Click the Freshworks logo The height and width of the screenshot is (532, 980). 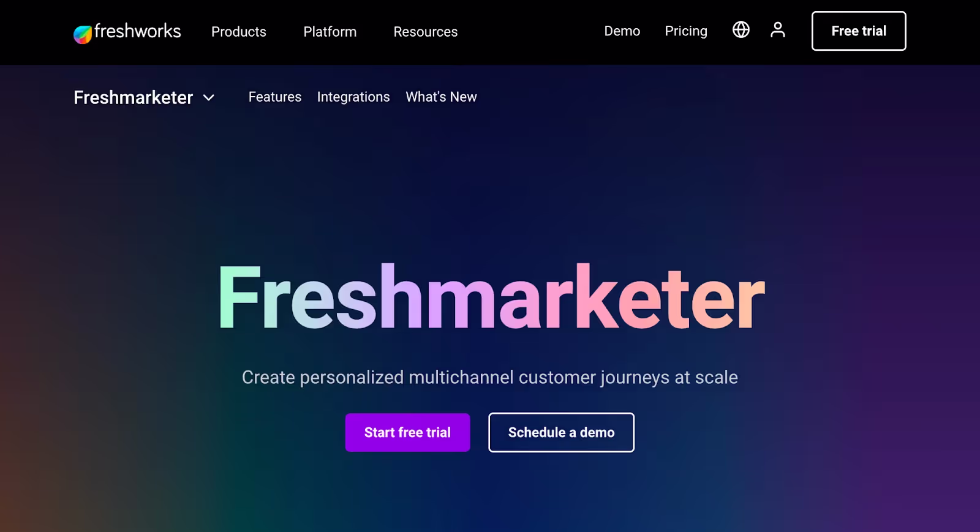coord(127,31)
